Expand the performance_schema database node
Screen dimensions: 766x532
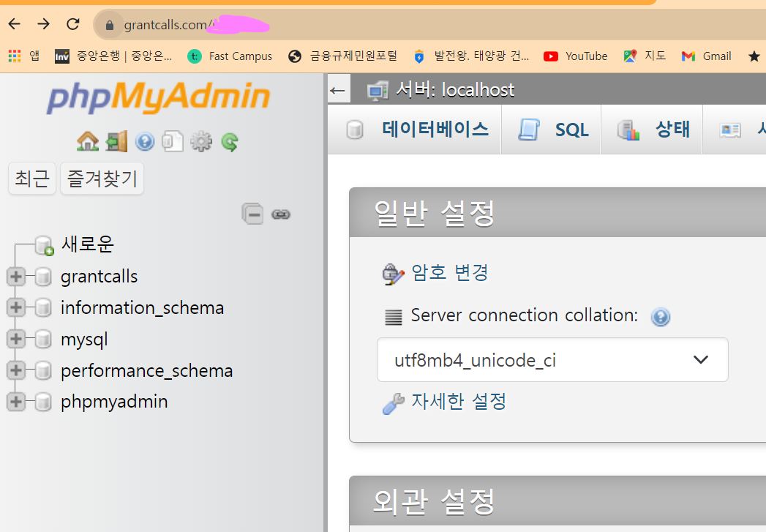coord(15,370)
